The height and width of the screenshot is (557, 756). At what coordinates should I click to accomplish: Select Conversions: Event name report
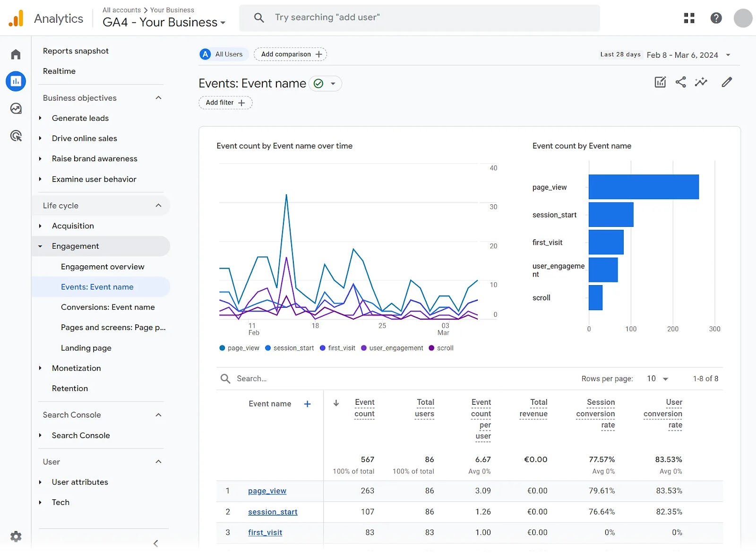pyautogui.click(x=108, y=307)
